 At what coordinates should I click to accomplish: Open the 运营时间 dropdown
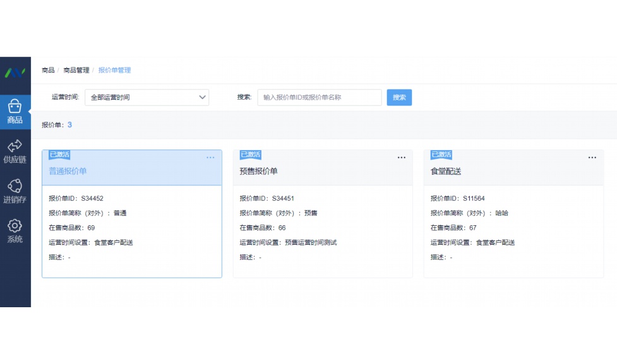[x=147, y=97]
